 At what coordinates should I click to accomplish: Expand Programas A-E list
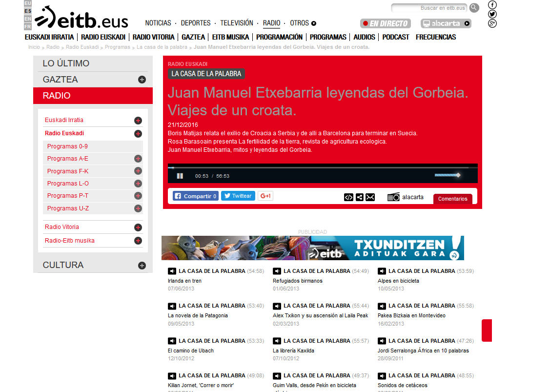(138, 159)
